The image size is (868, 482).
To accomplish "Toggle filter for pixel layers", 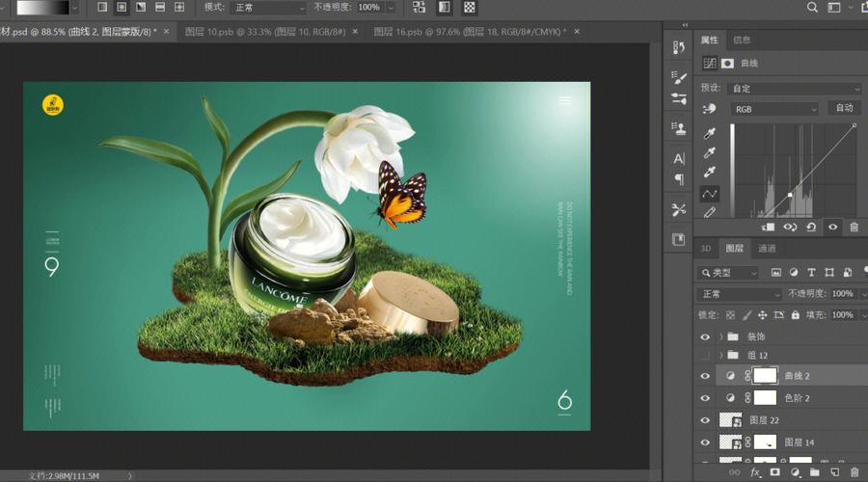I will click(776, 272).
